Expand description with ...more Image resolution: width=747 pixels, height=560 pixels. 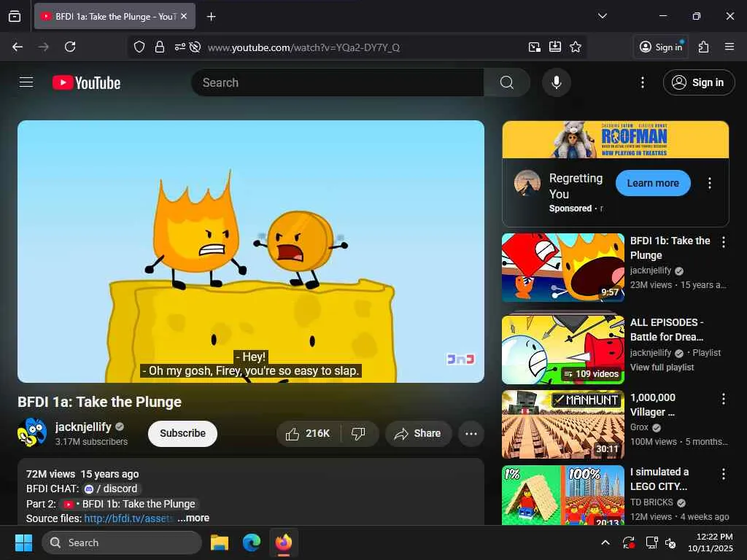[193, 518]
